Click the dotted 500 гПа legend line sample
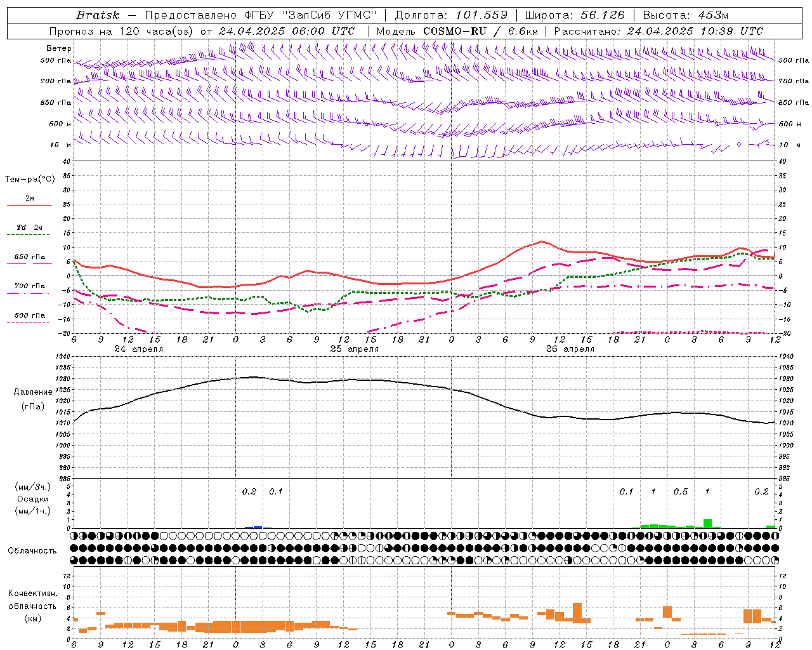 pos(28,322)
